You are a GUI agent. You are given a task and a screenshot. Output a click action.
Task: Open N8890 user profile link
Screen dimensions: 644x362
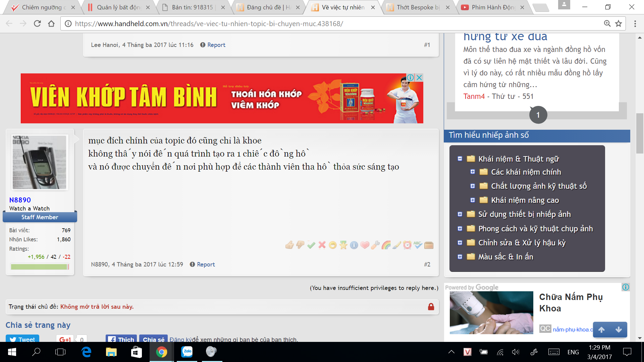click(20, 200)
